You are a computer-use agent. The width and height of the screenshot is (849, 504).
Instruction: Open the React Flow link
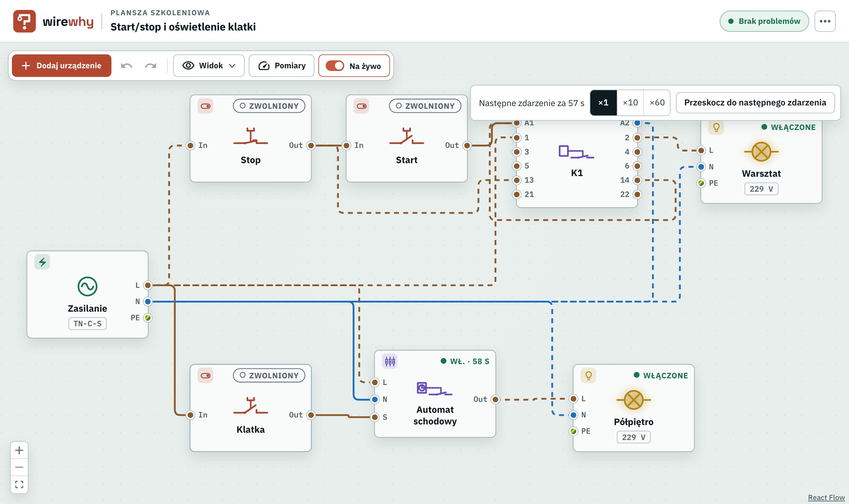tap(826, 497)
